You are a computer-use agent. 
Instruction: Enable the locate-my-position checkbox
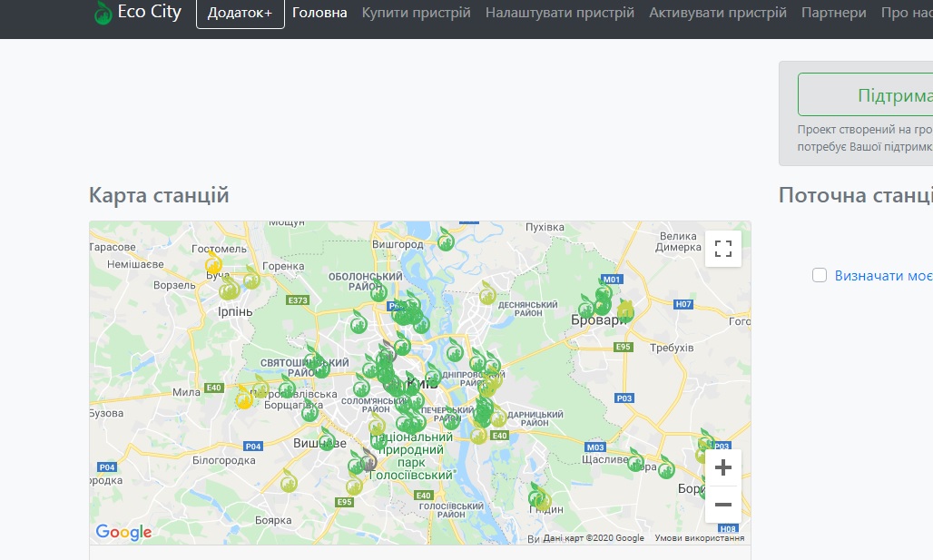coord(820,275)
